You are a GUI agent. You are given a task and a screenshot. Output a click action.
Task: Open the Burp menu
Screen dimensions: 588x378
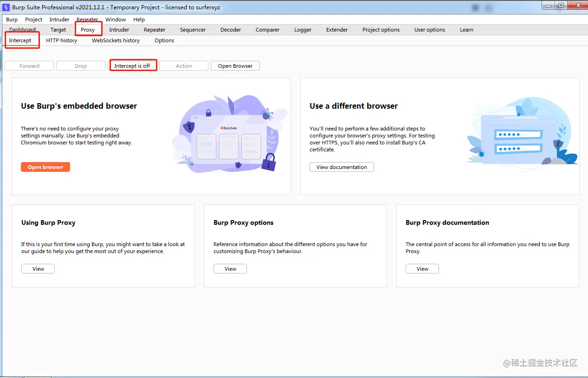[12, 20]
